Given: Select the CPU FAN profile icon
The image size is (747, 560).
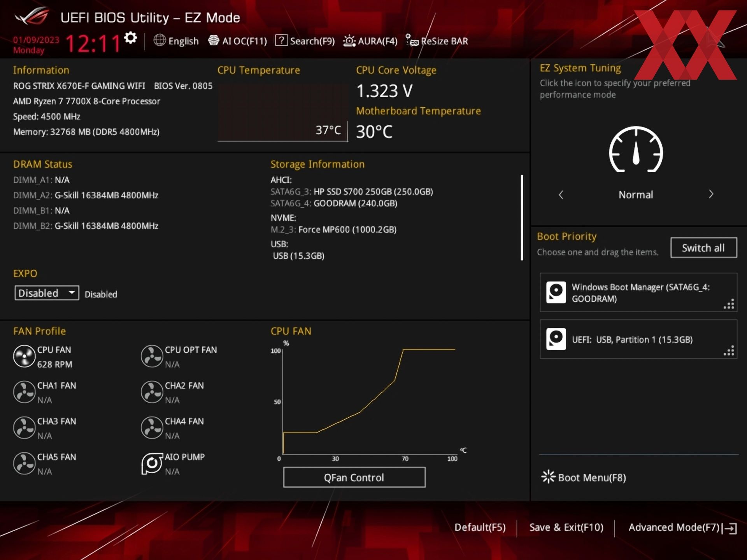Looking at the screenshot, I should pos(24,356).
